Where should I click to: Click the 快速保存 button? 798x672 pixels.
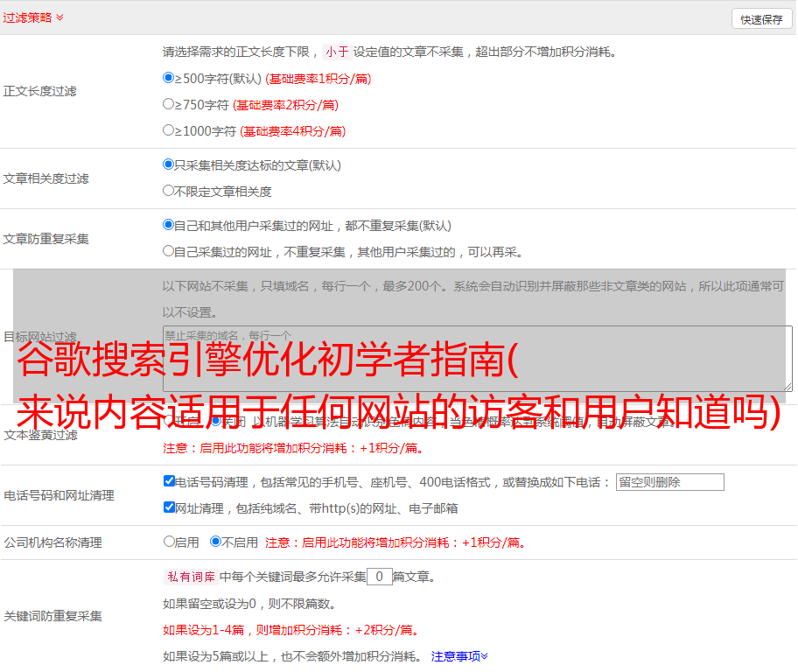(x=761, y=19)
